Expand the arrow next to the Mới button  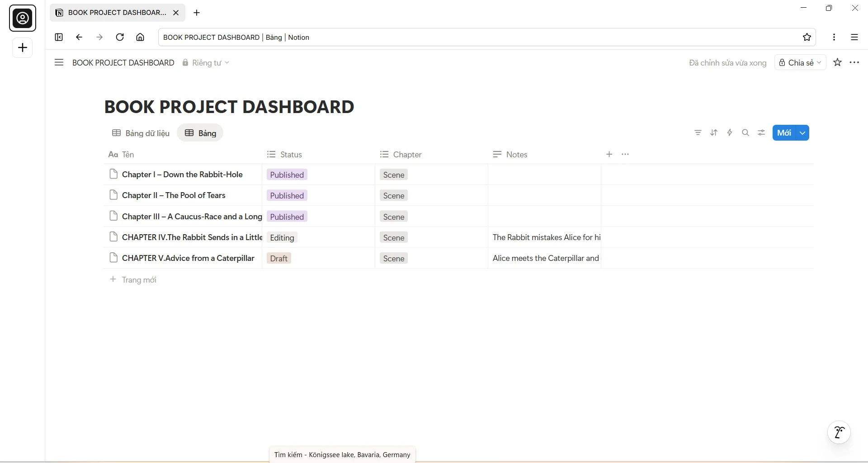(x=803, y=132)
